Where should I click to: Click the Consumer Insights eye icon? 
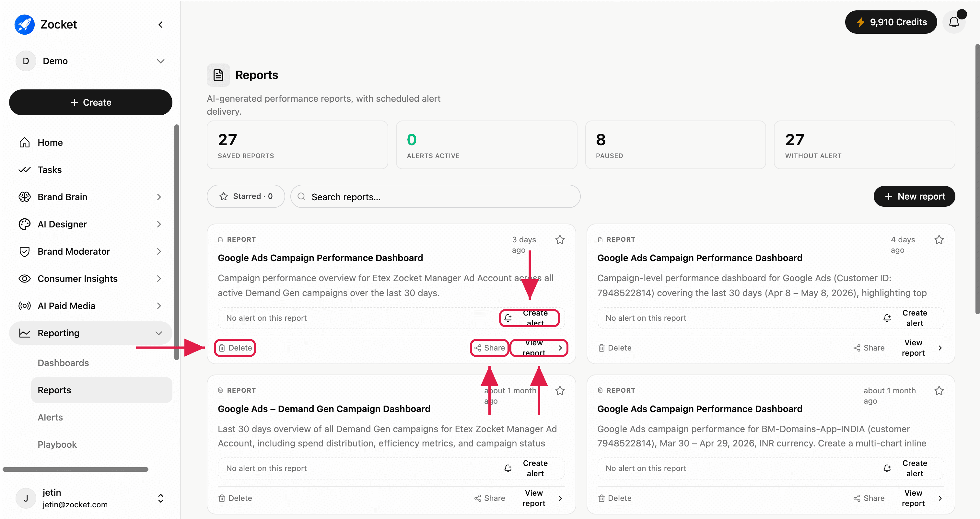[25, 279]
